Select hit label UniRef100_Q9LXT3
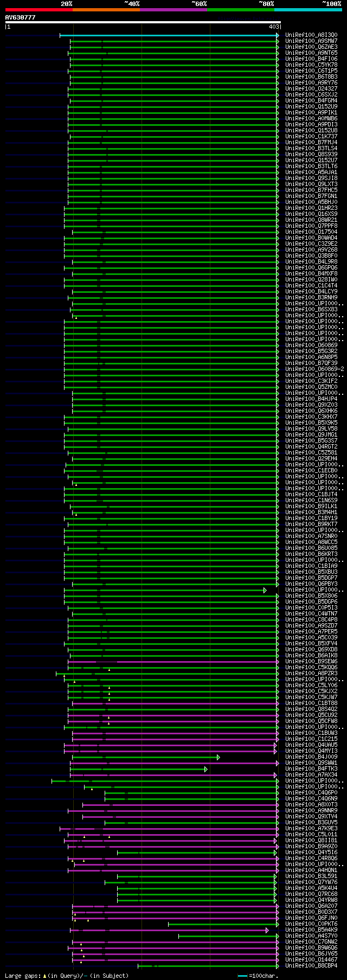347x980 pixels. pos(311,184)
